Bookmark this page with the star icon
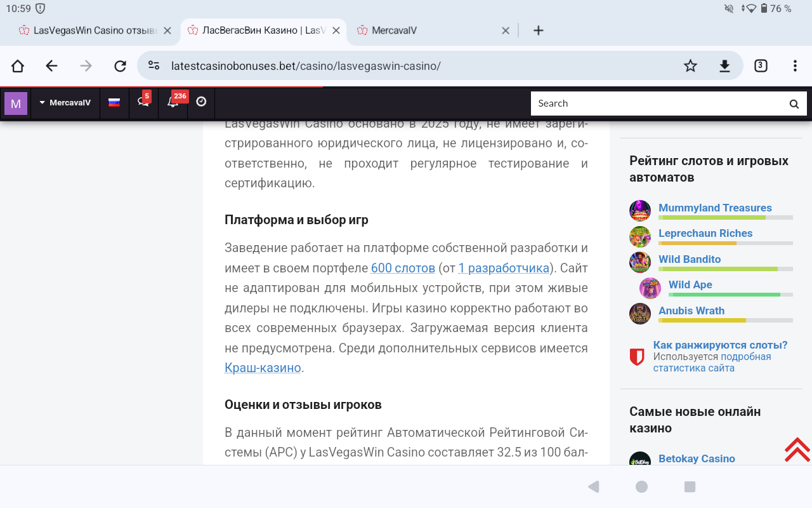Viewport: 812px width, 508px height. [690, 66]
